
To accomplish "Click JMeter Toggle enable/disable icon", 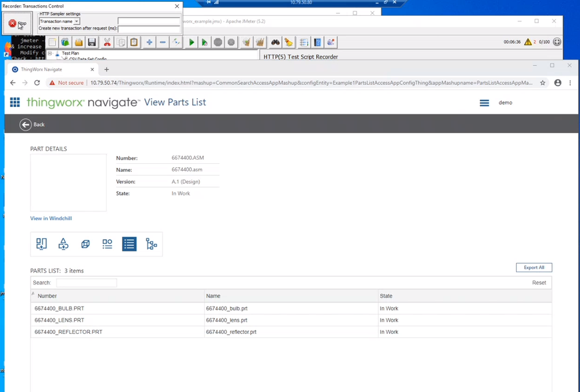I will click(176, 42).
